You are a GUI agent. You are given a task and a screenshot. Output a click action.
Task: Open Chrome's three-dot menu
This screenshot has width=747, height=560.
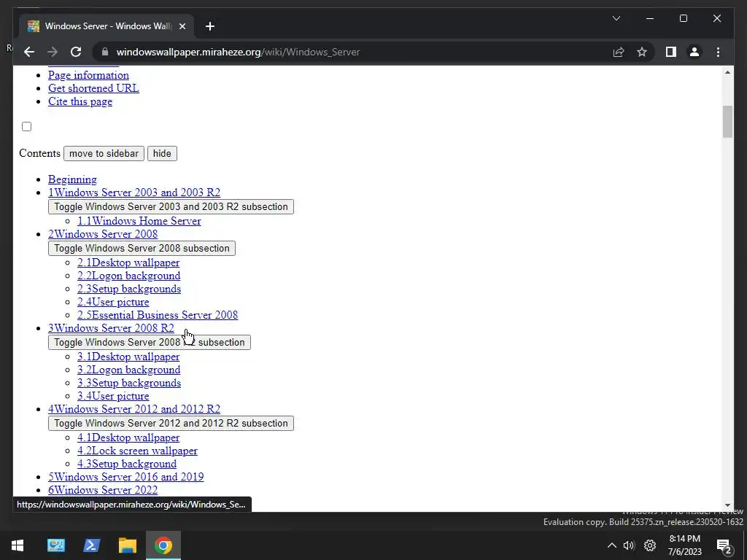point(718,52)
